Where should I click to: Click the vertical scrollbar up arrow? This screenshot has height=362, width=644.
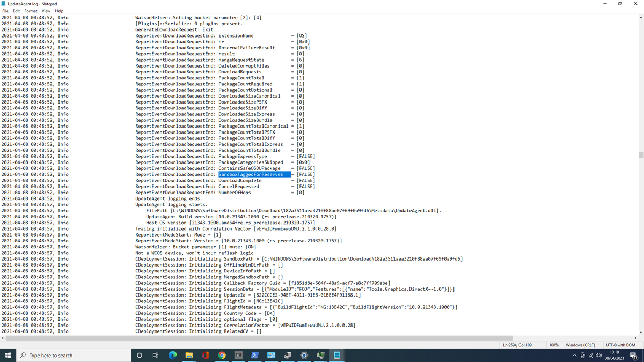[640, 17]
